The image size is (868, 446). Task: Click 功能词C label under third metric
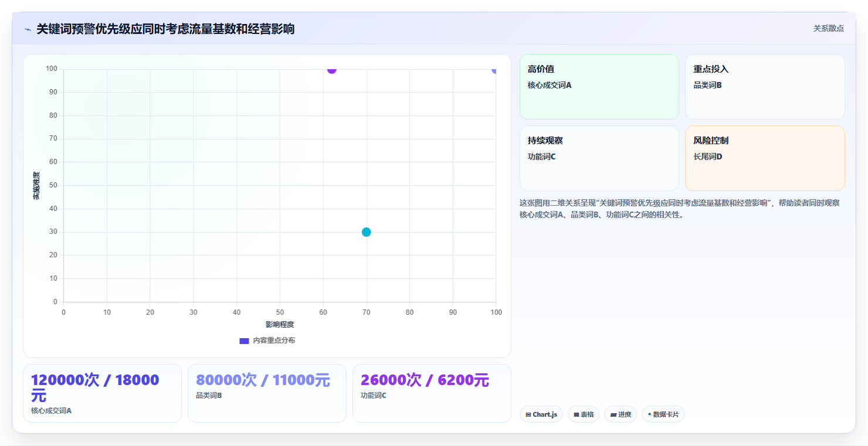(374, 395)
